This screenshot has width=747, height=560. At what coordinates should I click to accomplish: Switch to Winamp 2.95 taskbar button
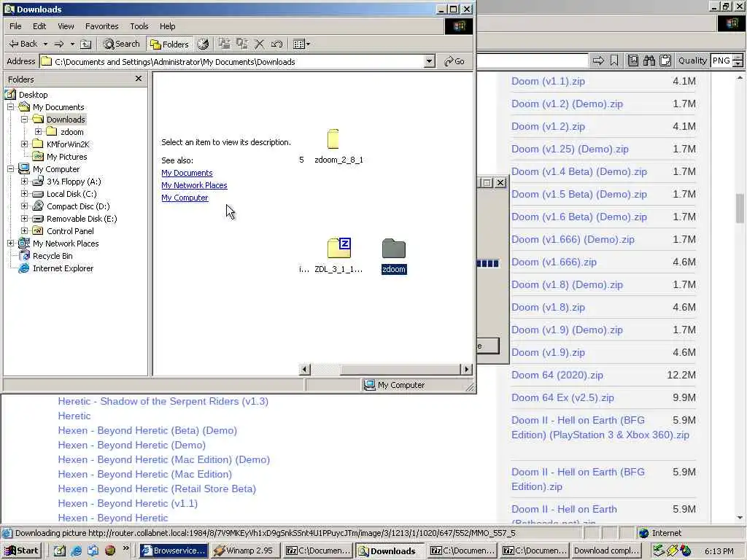click(244, 551)
